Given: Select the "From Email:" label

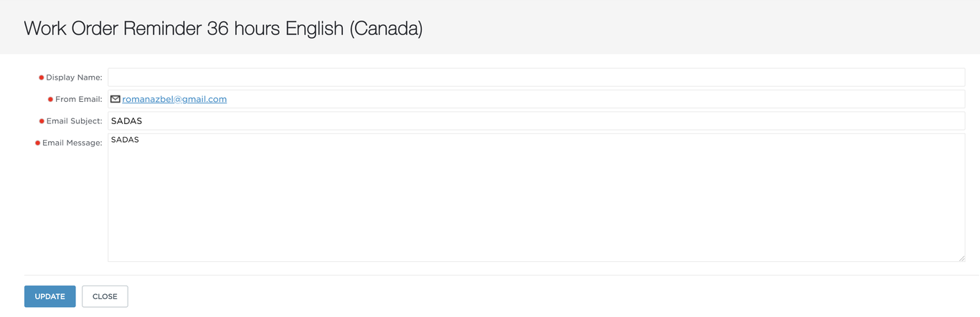Looking at the screenshot, I should (x=79, y=100).
